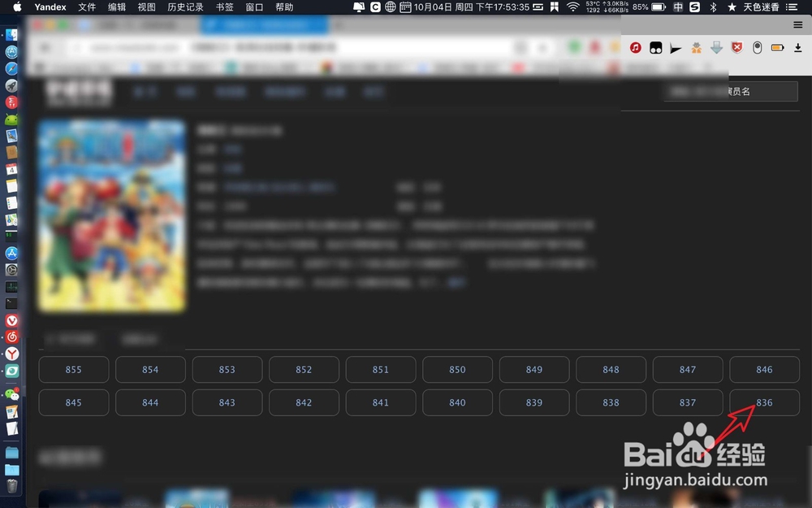The height and width of the screenshot is (508, 812).
Task: Click the star icon in menu bar
Action: 732,7
